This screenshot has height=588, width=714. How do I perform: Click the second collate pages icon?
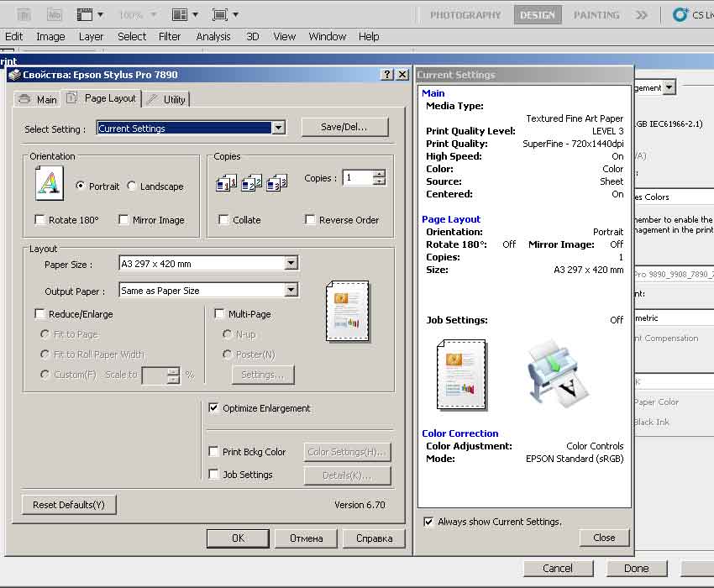[251, 183]
